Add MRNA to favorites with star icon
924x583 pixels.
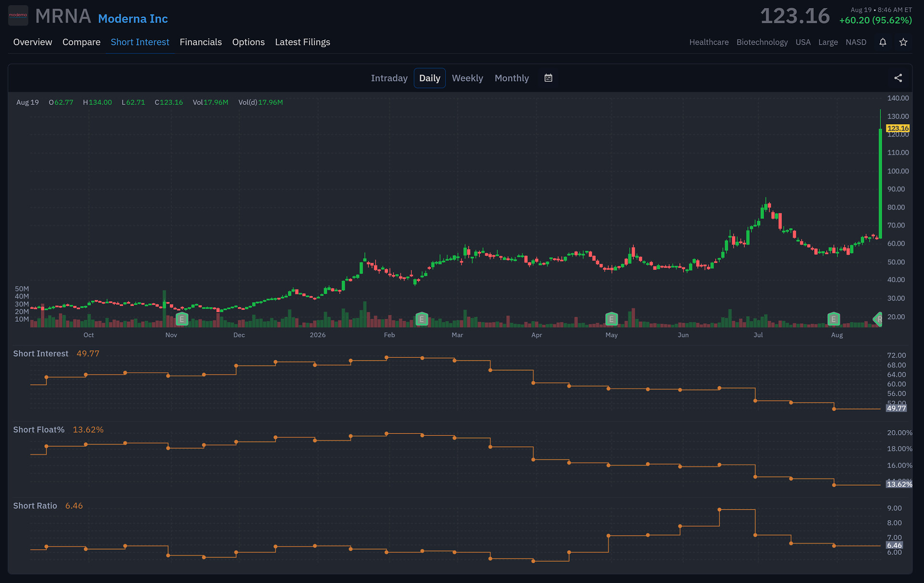click(903, 42)
